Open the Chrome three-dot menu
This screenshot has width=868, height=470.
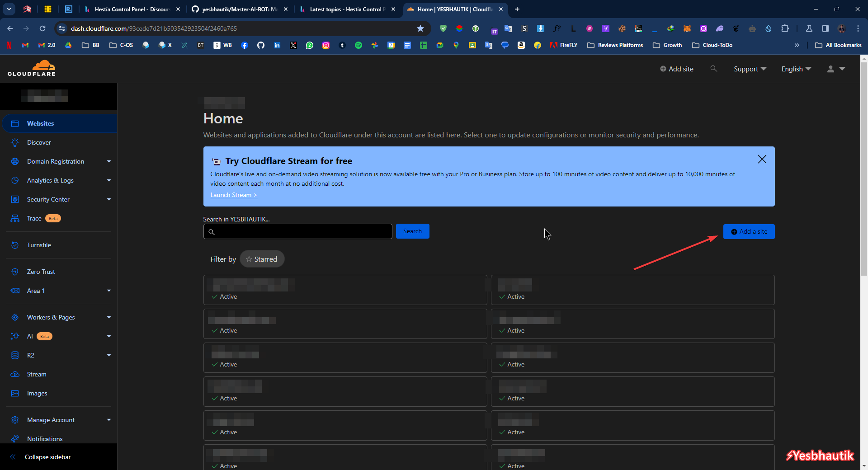coord(858,28)
